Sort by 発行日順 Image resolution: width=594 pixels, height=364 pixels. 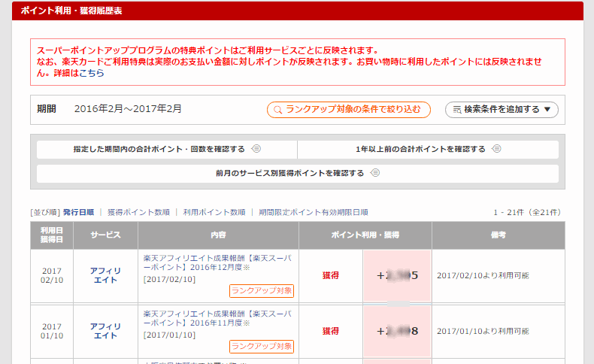pyautogui.click(x=78, y=212)
